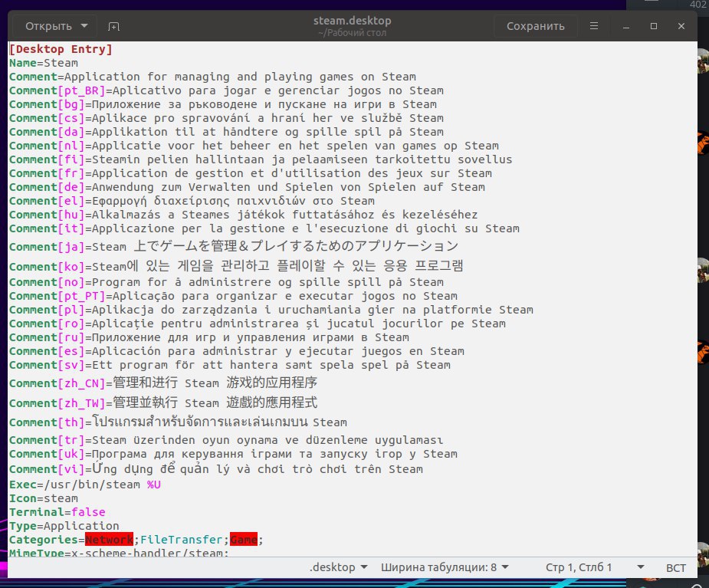Click the Comment[zh_TW] line
The height and width of the screenshot is (588, 709).
pyautogui.click(x=162, y=402)
